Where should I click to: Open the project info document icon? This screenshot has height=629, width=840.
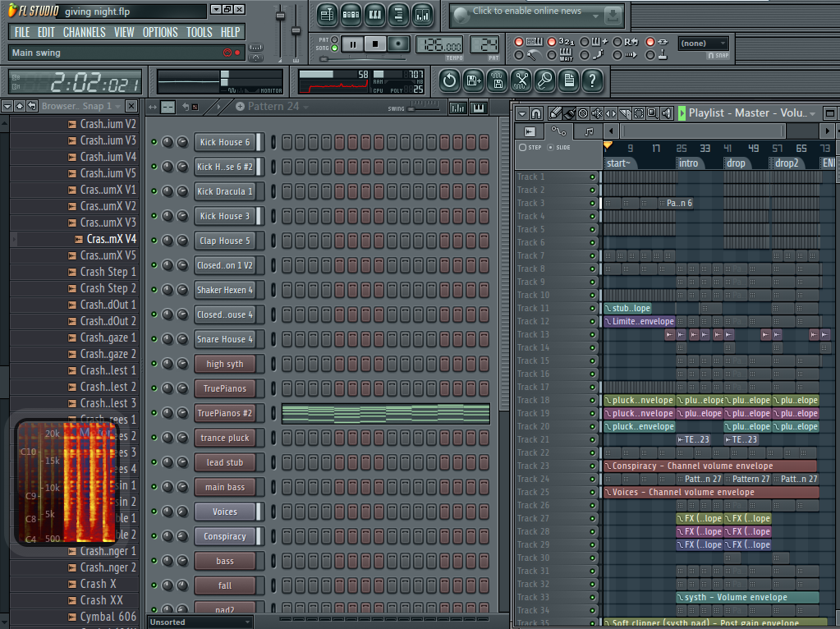(569, 81)
